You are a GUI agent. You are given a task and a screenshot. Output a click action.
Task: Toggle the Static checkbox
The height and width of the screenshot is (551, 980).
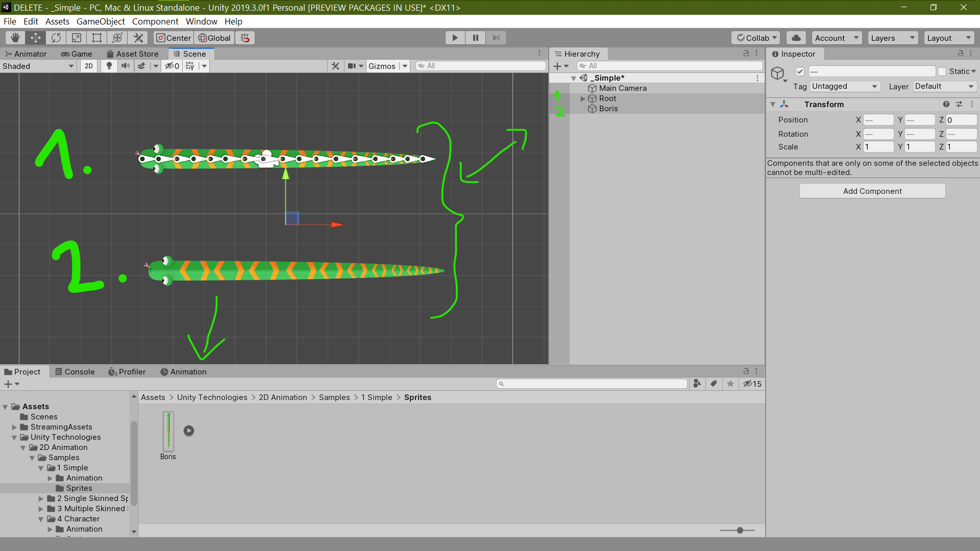pyautogui.click(x=942, y=71)
